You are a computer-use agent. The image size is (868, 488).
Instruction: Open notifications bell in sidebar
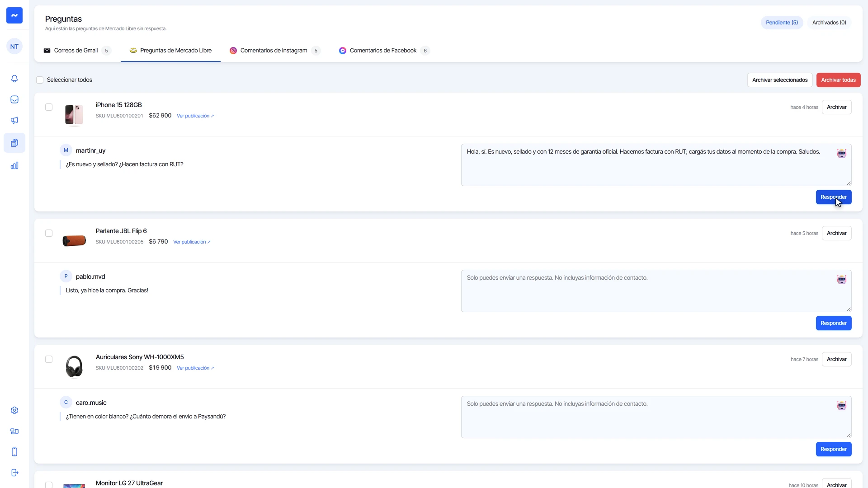click(14, 79)
